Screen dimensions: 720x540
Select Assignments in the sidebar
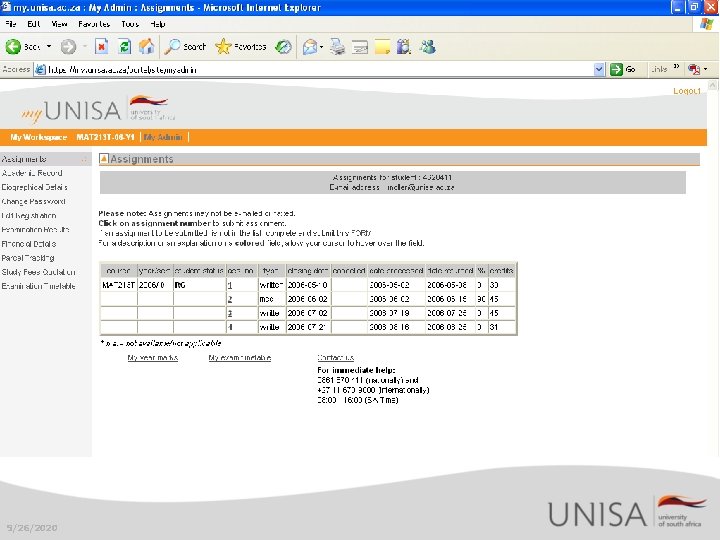pos(24,159)
